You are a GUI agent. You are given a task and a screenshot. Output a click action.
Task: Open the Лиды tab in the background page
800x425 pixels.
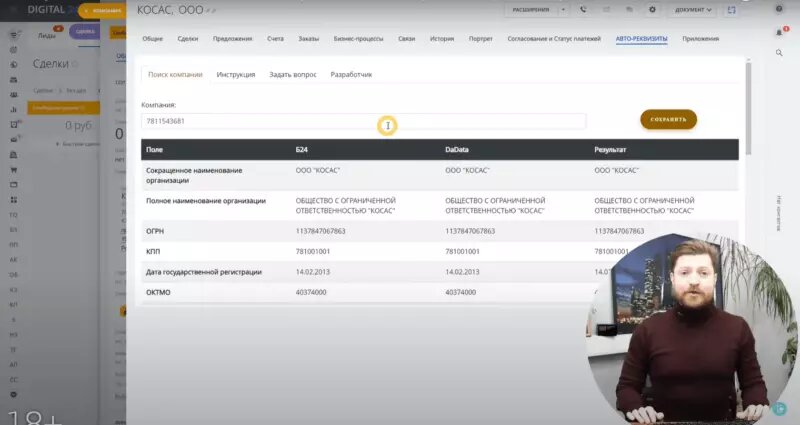tap(47, 36)
